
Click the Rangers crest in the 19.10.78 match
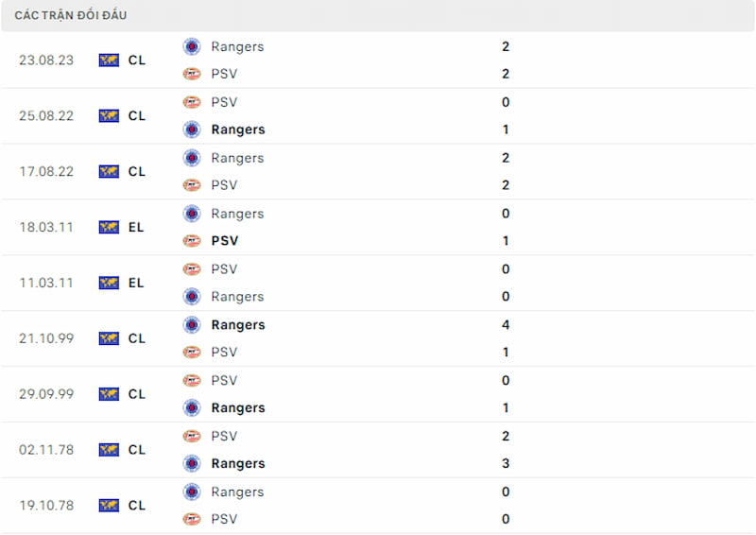coord(192,492)
